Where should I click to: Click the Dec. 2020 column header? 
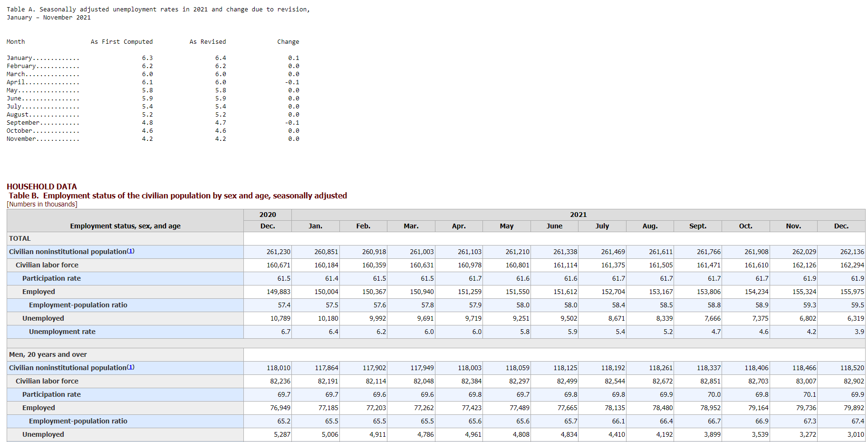click(267, 226)
